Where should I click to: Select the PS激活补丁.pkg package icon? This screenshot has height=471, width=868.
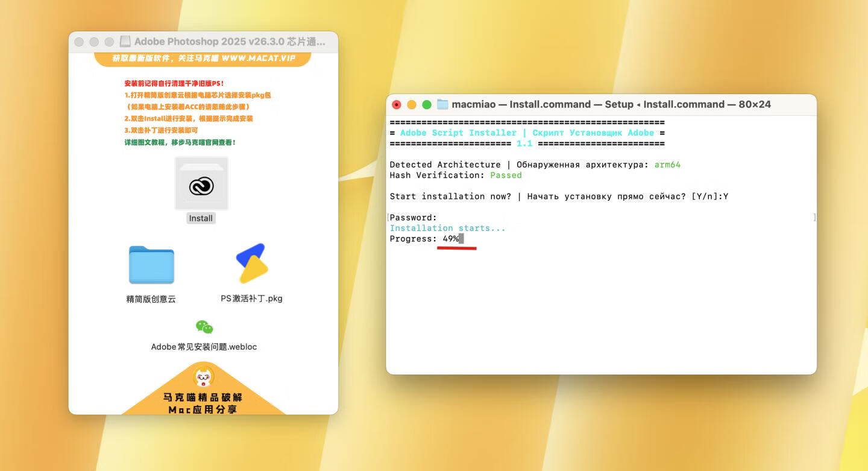pyautogui.click(x=251, y=264)
